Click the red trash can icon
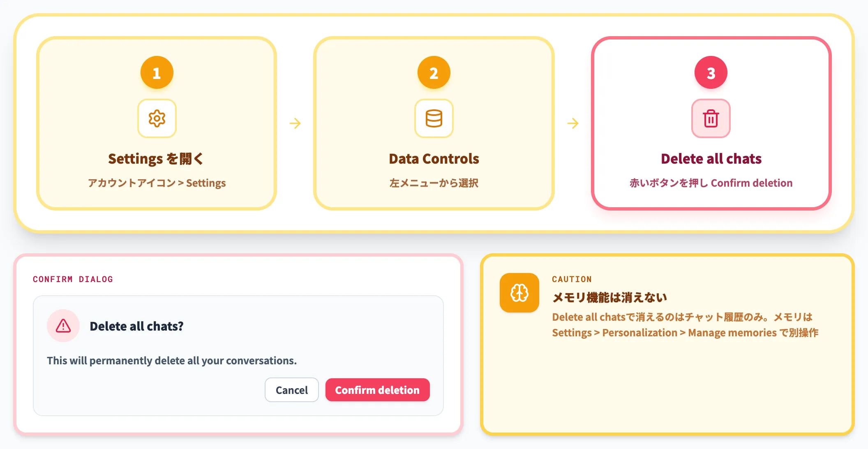 coord(711,118)
